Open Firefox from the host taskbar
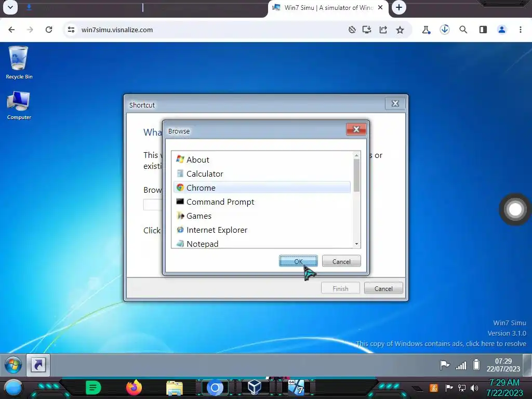Image resolution: width=532 pixels, height=399 pixels. pos(134,388)
